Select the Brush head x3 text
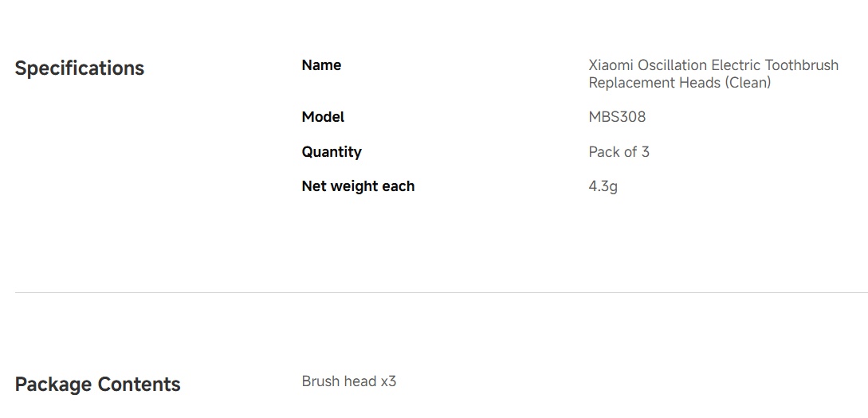The width and height of the screenshot is (868, 418). click(349, 381)
